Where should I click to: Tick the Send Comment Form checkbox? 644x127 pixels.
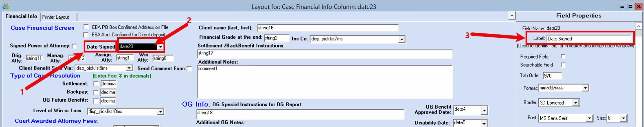[x=189, y=69]
